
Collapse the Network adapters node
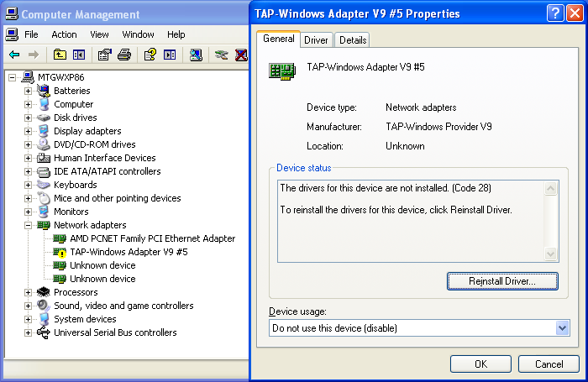click(x=28, y=225)
